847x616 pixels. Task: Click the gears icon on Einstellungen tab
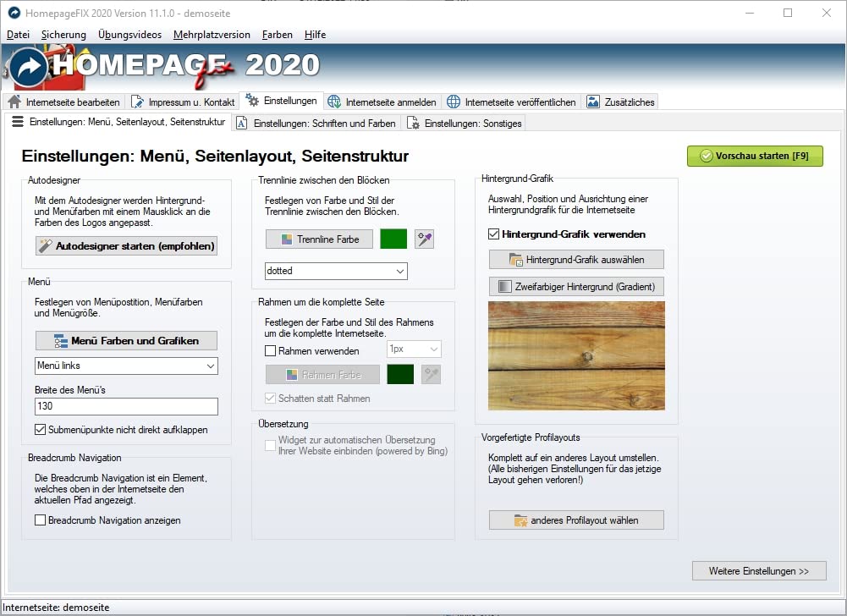252,100
